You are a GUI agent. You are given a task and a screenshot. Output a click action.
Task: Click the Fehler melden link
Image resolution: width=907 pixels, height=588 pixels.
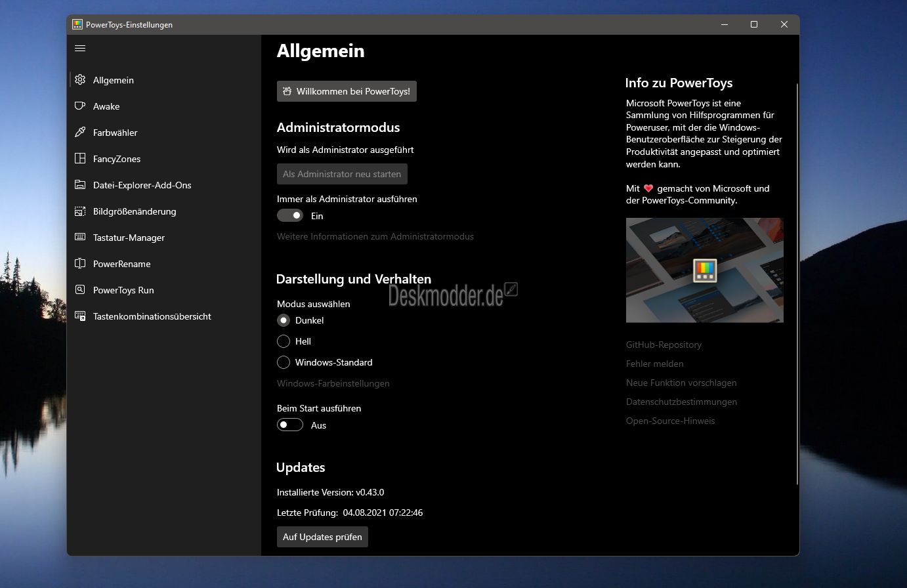click(655, 364)
